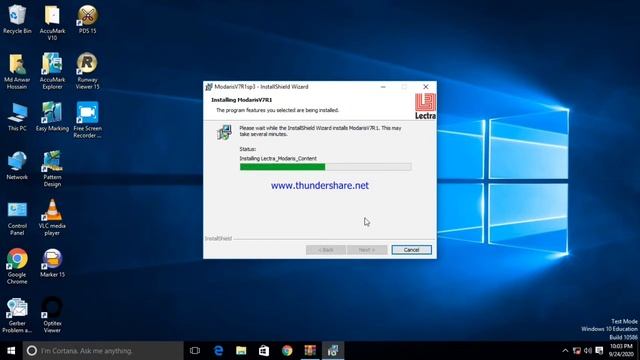Open the Store from the taskbar
The height and width of the screenshot is (360, 640).
point(264,351)
